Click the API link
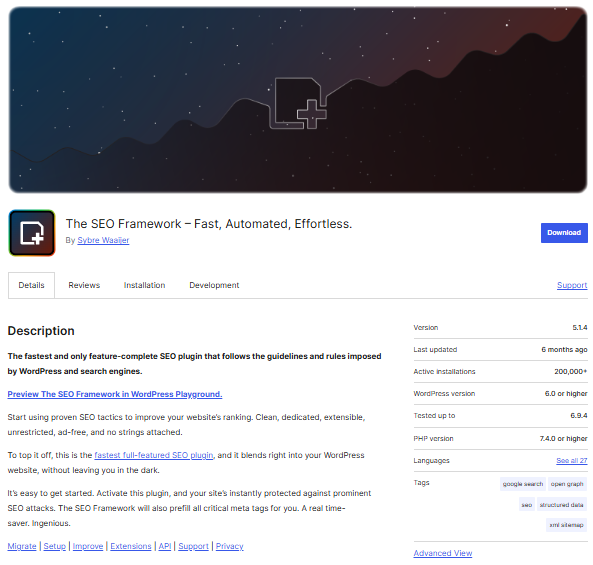Image resolution: width=593 pixels, height=565 pixels. click(165, 546)
